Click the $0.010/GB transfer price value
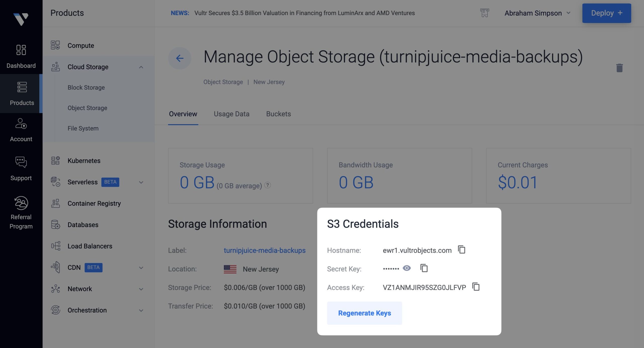 click(264, 306)
